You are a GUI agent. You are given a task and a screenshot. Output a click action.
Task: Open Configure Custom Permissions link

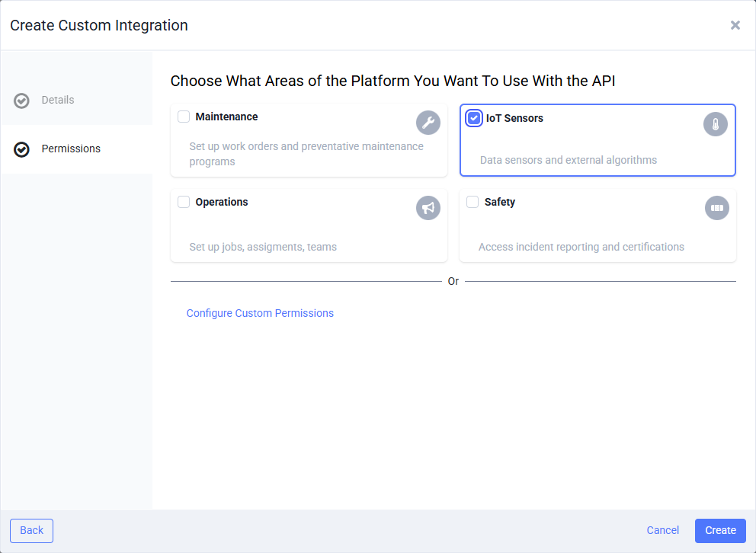tap(260, 313)
